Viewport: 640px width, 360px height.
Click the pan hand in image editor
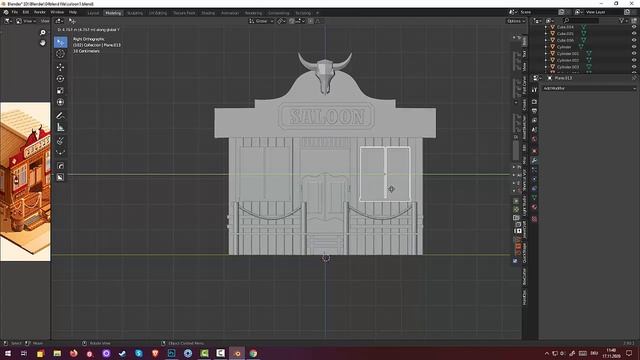coord(42,42)
